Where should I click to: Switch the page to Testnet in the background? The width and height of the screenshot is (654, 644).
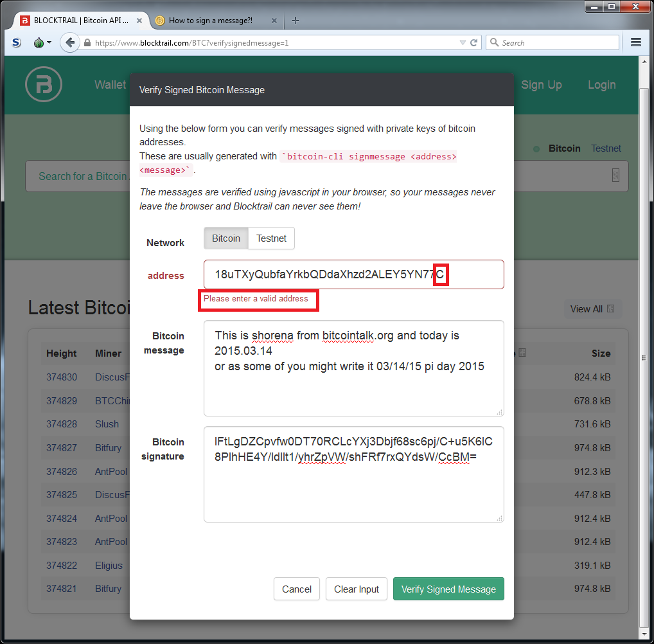606,148
